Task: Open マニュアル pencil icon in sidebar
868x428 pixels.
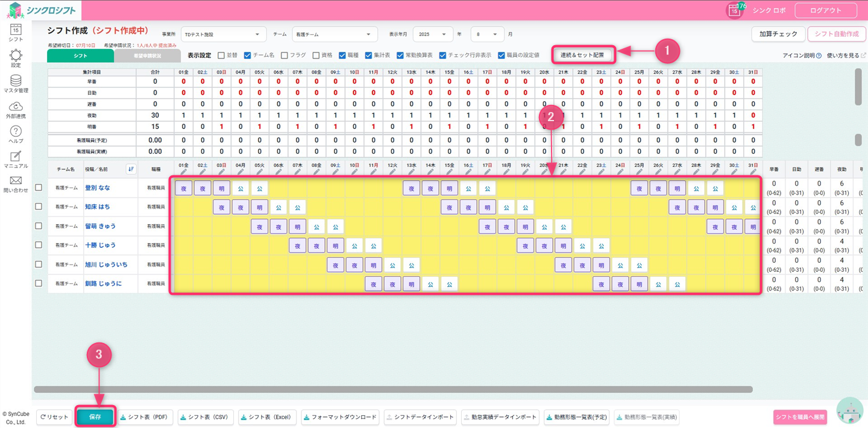Action: tap(16, 158)
